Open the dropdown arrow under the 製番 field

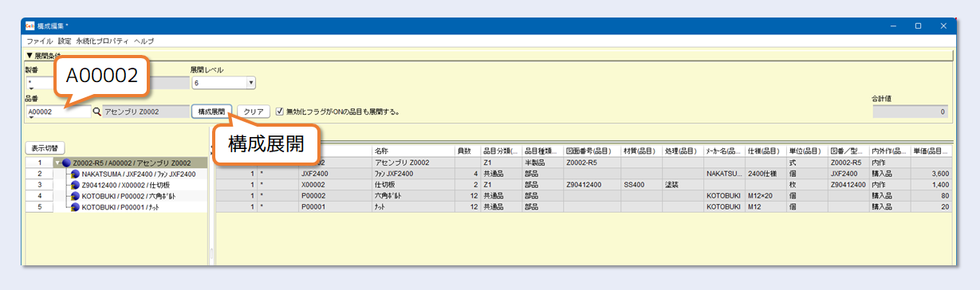31,88
